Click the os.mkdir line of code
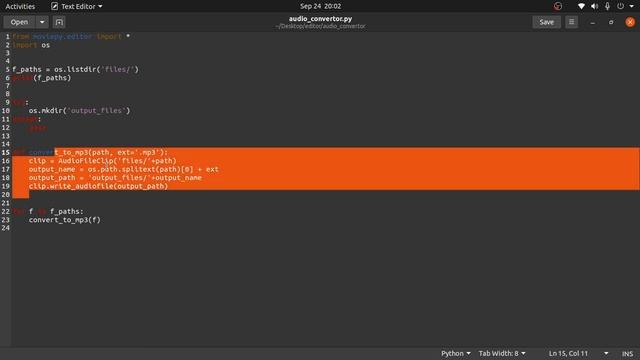Image resolution: width=640 pixels, height=360 pixels. coord(79,111)
